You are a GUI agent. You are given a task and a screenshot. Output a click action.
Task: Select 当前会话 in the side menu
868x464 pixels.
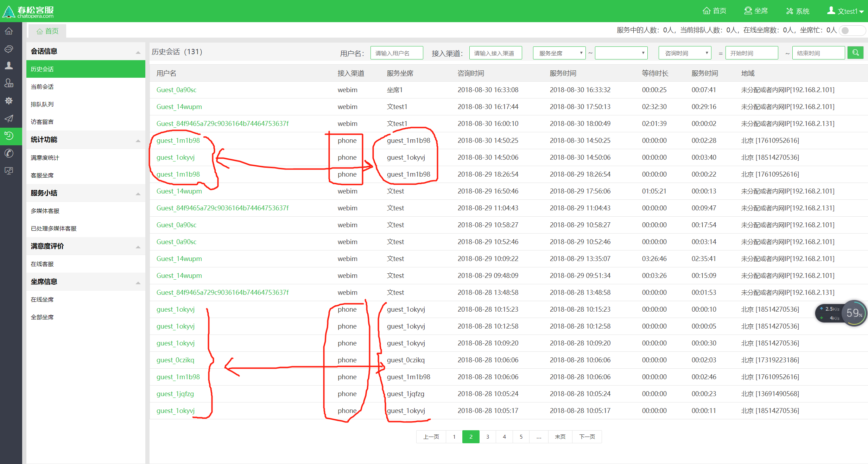(42, 87)
